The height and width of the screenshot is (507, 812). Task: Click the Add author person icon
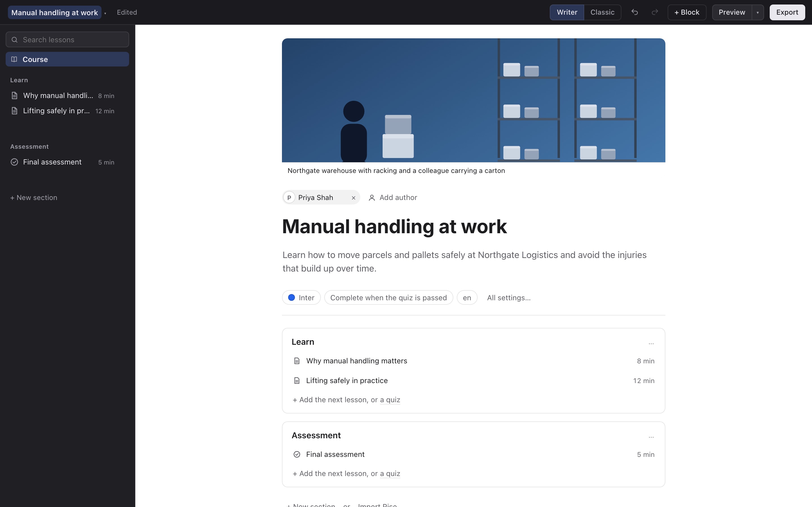tap(372, 198)
